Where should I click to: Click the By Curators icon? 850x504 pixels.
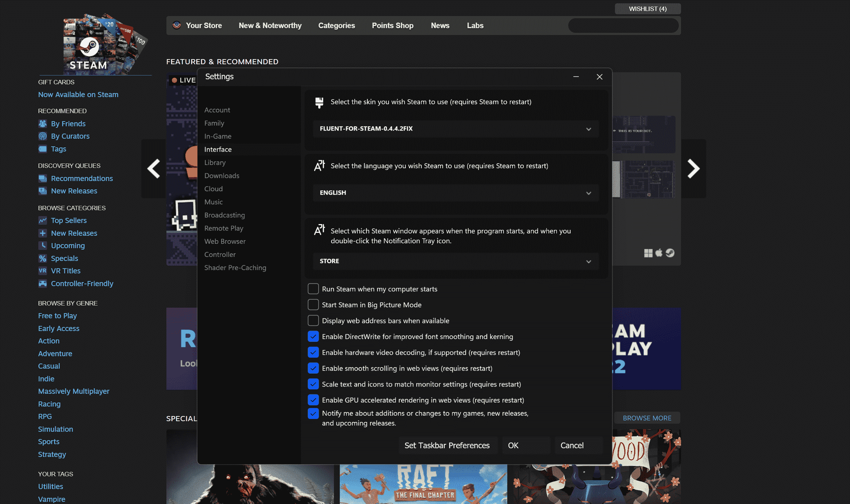pyautogui.click(x=43, y=136)
